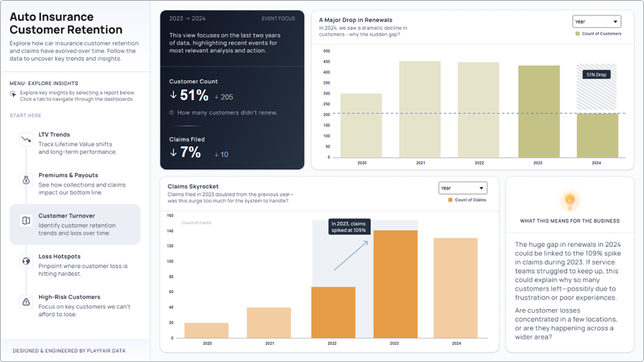644x362 pixels.
Task: Click the sparkle icon beside Explore key insights
Action: click(12, 93)
